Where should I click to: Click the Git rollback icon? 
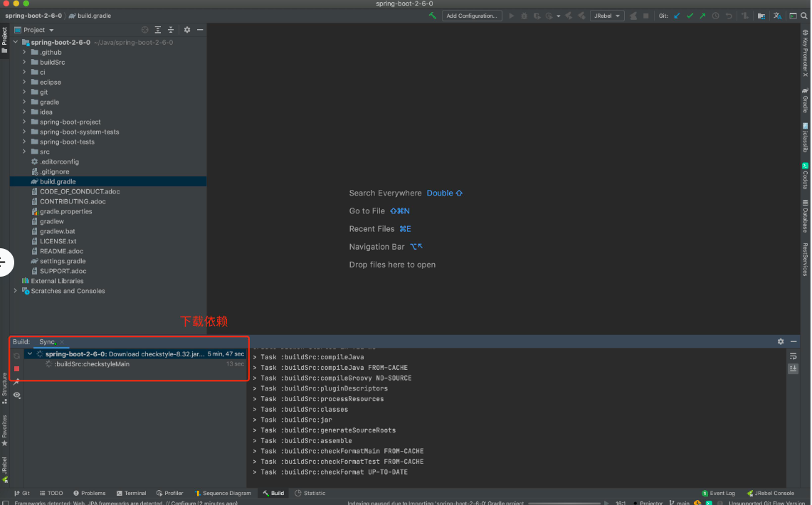[729, 16]
